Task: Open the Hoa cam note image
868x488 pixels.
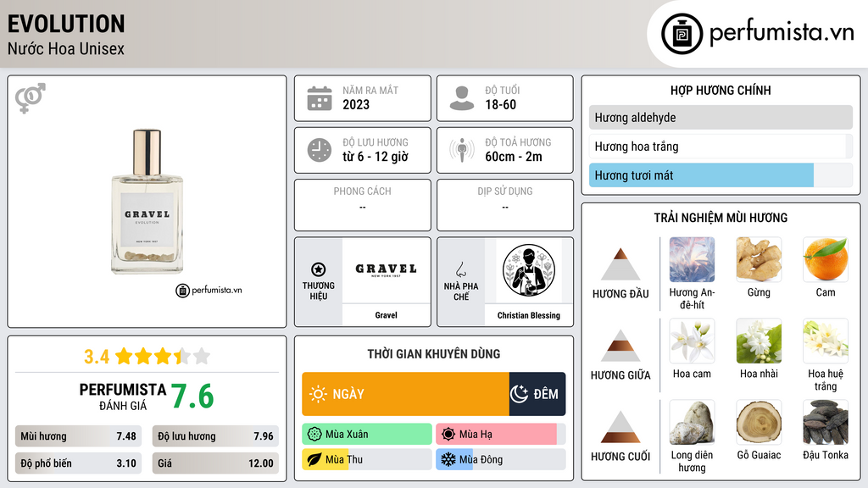Action: click(x=692, y=341)
